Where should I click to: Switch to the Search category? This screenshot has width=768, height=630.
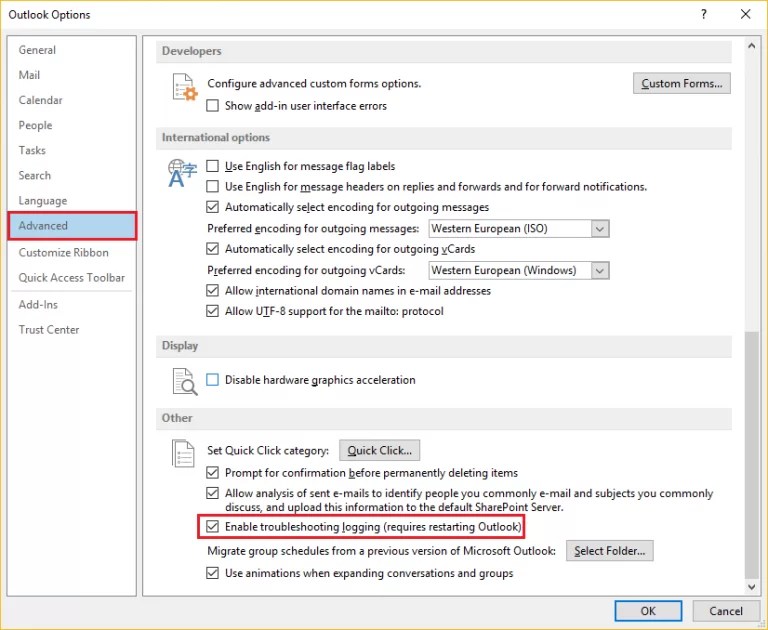click(x=72, y=175)
